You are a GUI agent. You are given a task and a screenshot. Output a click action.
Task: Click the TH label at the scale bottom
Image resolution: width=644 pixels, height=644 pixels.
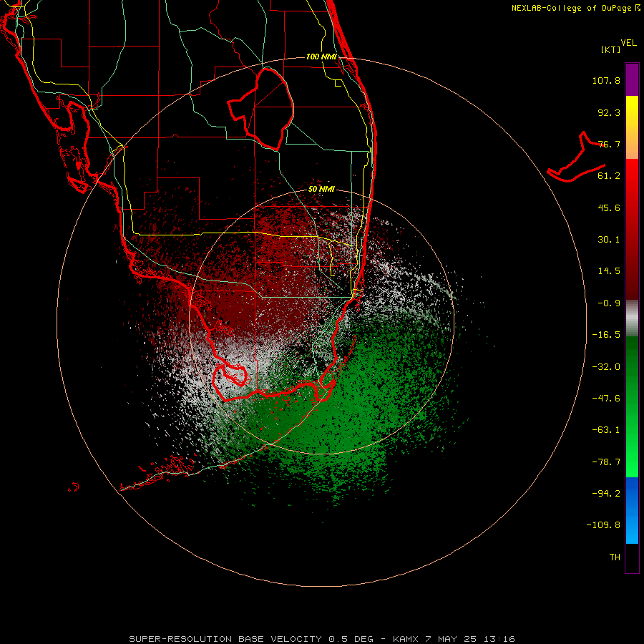coord(615,557)
